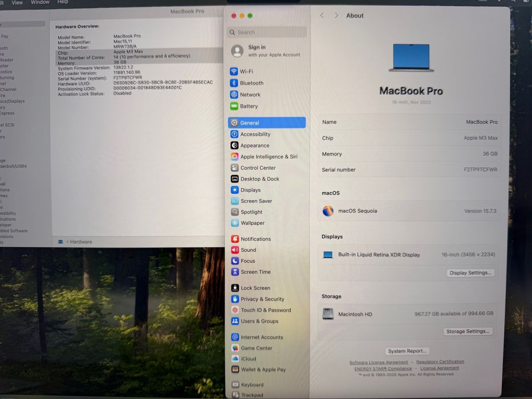Close the System Settings window
This screenshot has height=399, width=532.
233,15
